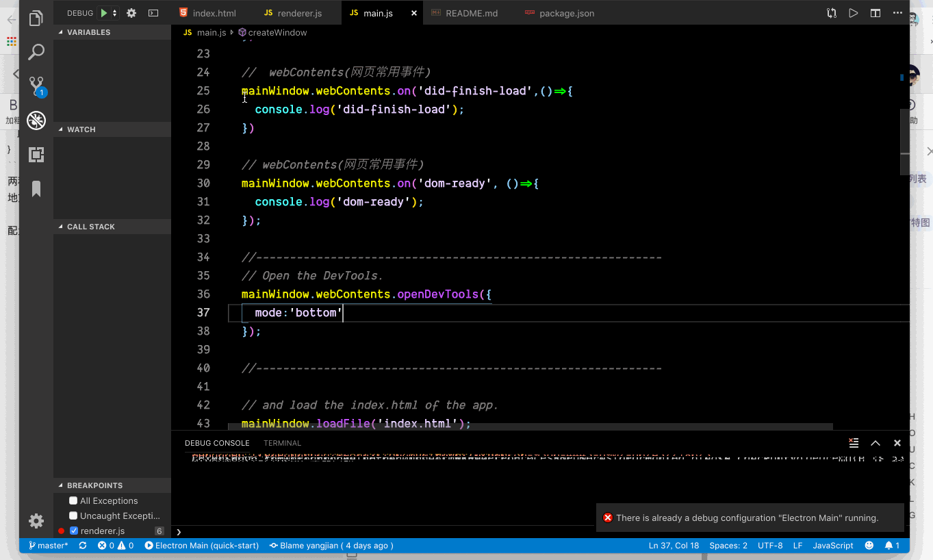Open the debug configuration dropdown selector
The image size is (933, 560).
pos(114,13)
